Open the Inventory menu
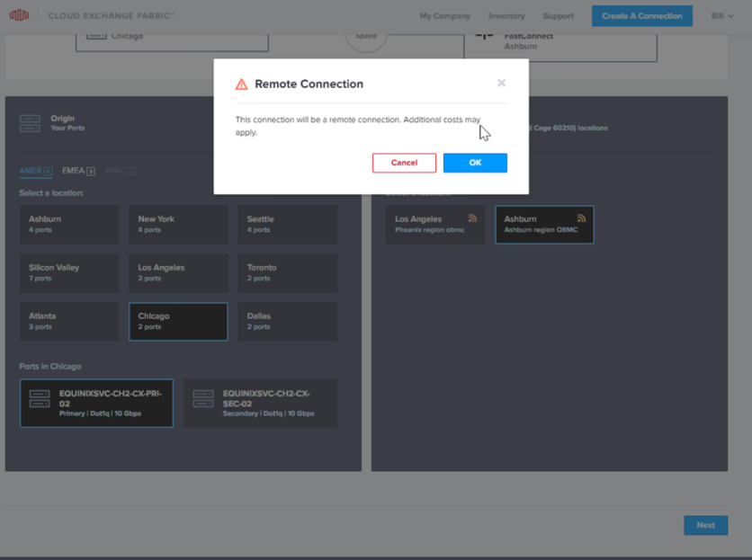Image resolution: width=752 pixels, height=560 pixels. 506,16
